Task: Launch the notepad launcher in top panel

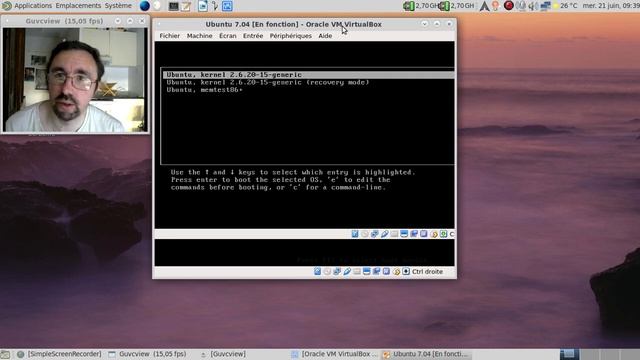Action: click(186, 6)
